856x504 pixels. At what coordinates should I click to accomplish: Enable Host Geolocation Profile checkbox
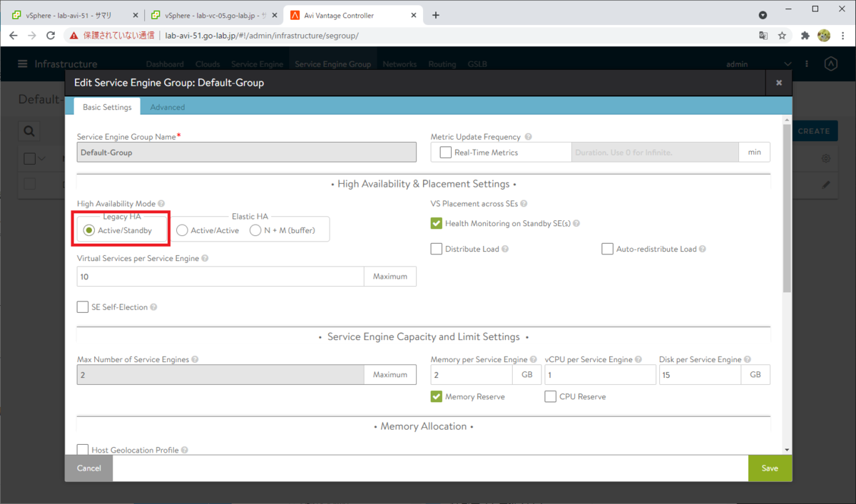83,450
